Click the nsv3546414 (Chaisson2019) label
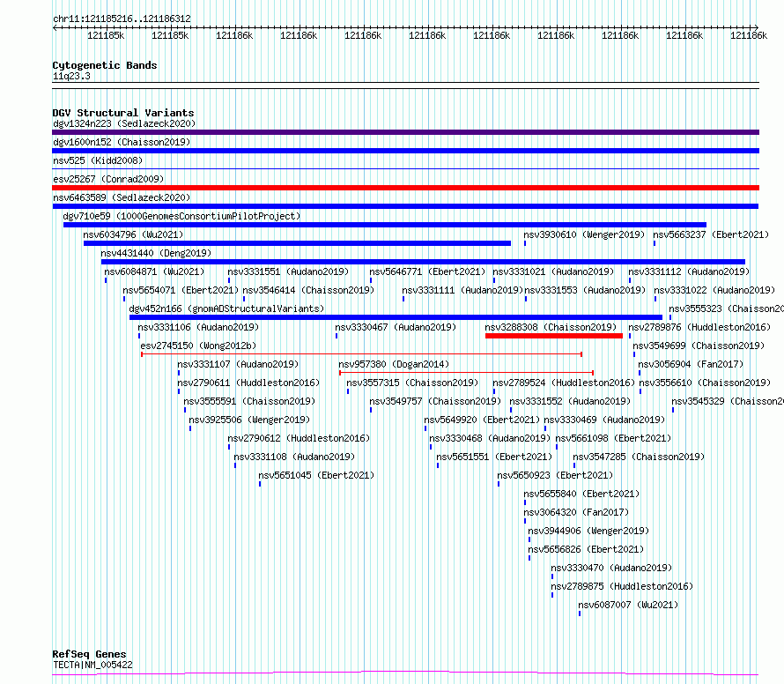 (308, 290)
